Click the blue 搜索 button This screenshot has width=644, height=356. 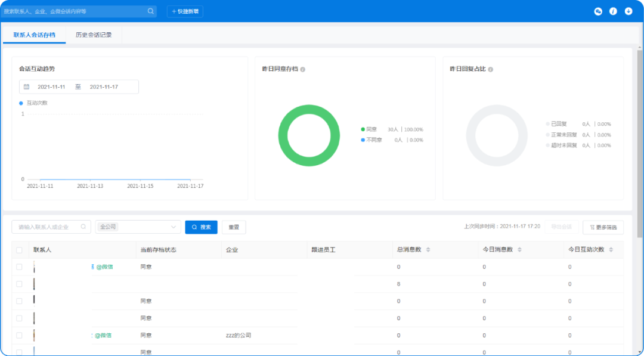point(202,227)
